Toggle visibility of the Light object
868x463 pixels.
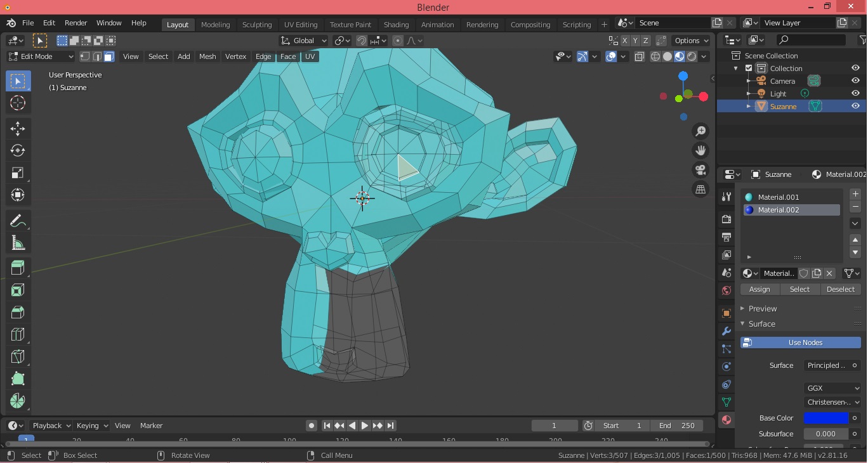[855, 93]
